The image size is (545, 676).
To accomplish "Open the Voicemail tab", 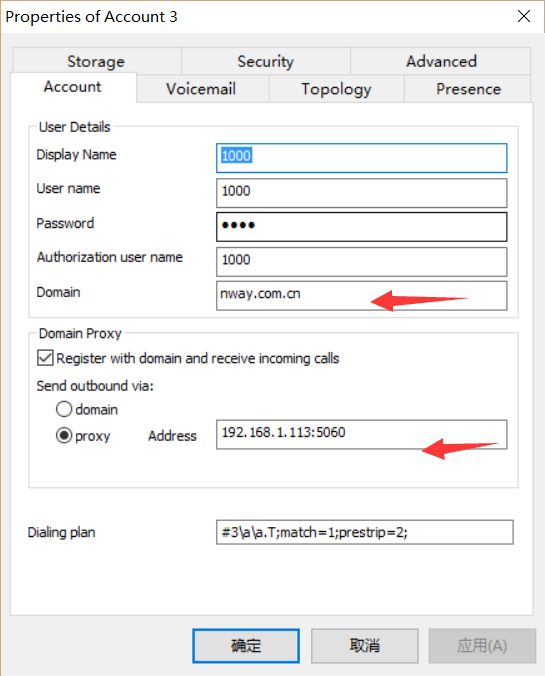I will (201, 89).
